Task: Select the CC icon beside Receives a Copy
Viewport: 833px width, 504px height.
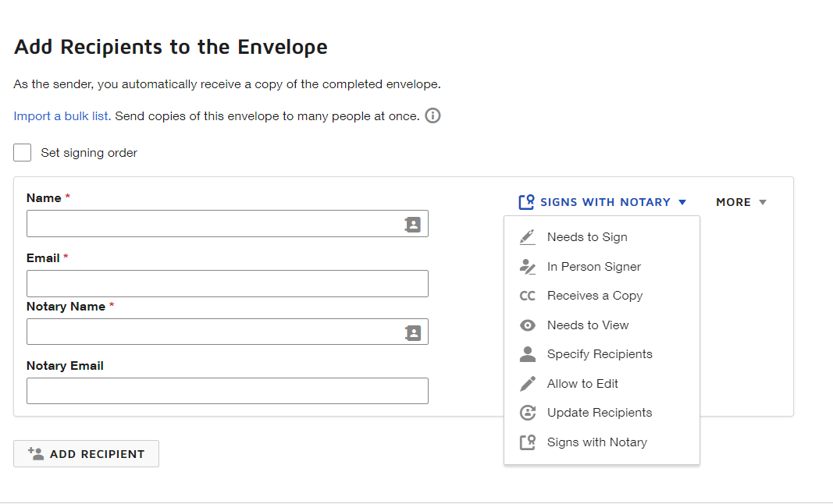Action: pyautogui.click(x=528, y=295)
